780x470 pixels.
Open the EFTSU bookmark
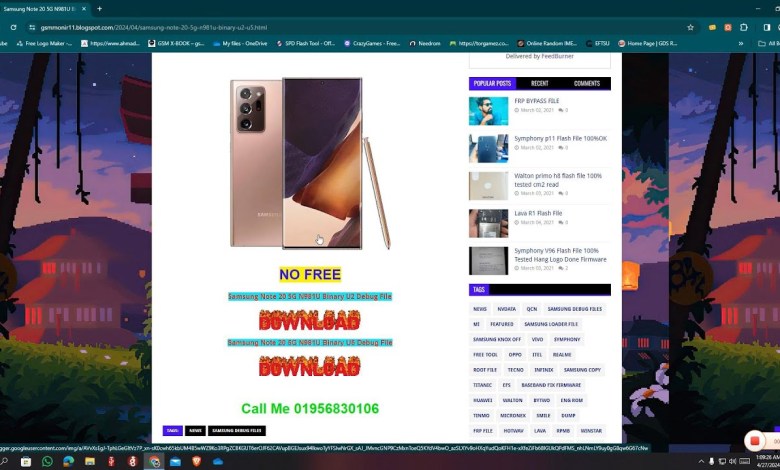pos(598,43)
